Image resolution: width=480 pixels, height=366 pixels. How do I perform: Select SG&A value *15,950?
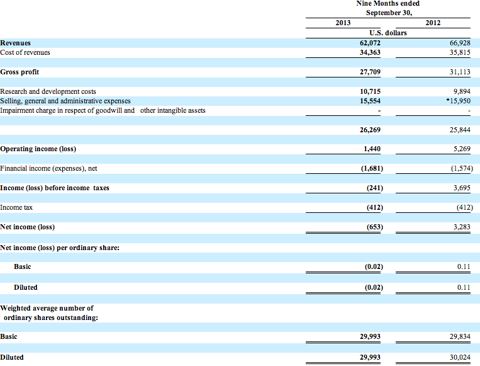(x=459, y=101)
